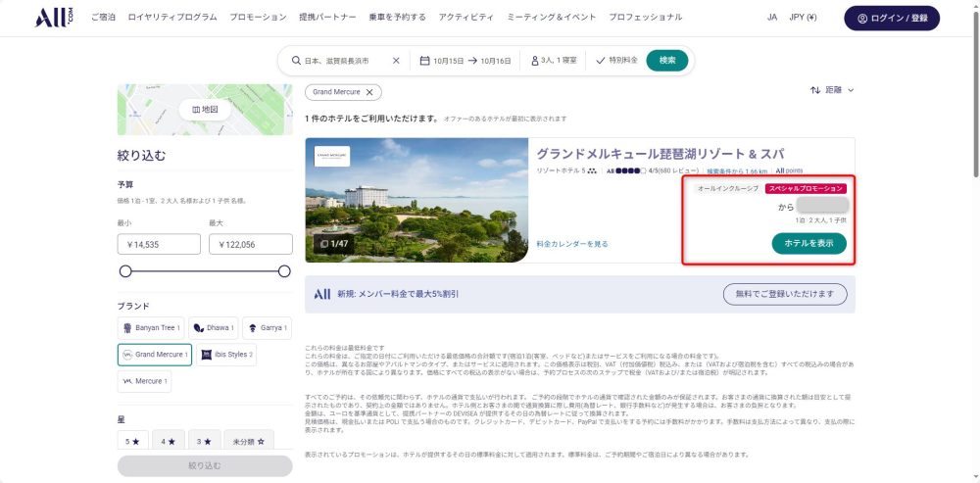Select the check-in date 10月15日
Screen dimensions: 980x483
448,61
